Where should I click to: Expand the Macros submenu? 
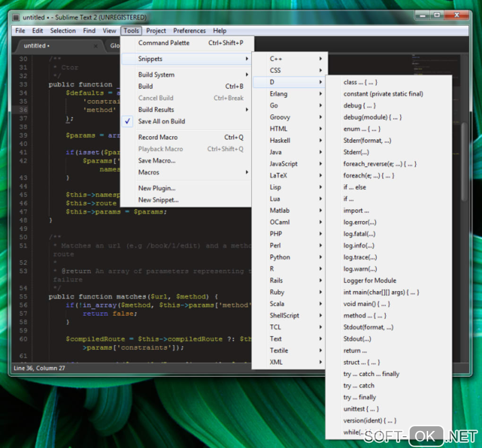coord(187,172)
